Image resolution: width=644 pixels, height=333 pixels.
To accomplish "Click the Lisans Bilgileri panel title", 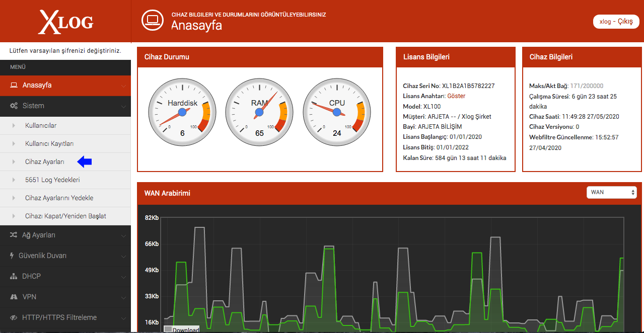I will click(x=426, y=57).
